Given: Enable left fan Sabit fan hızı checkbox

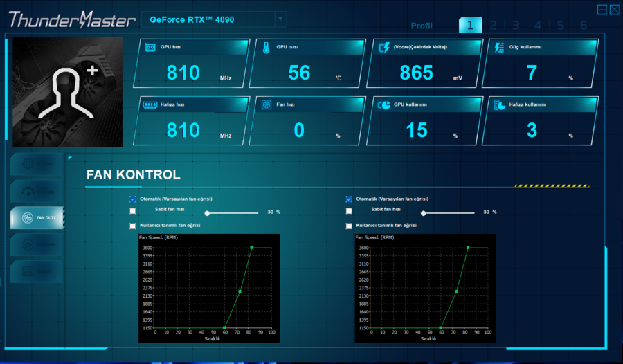Looking at the screenshot, I should (133, 211).
